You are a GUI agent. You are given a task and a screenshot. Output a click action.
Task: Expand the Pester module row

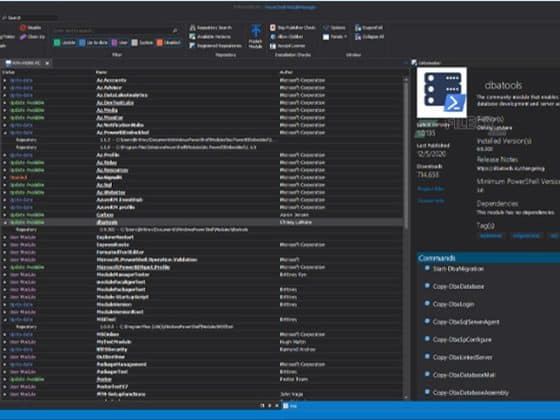click(x=5, y=379)
